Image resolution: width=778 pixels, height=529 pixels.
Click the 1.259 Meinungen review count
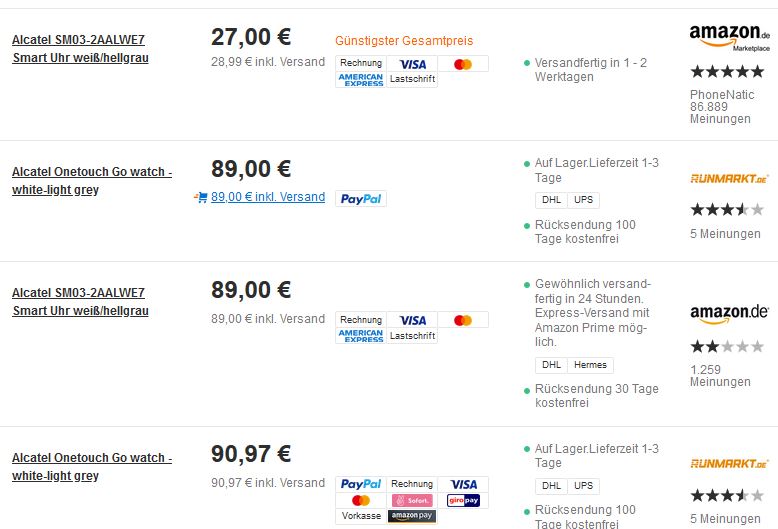(x=720, y=376)
